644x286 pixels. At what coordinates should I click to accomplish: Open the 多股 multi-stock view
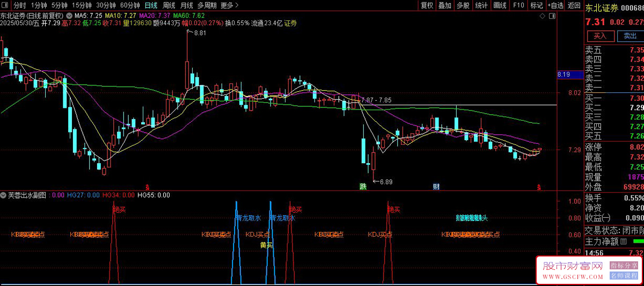pyautogui.click(x=463, y=5)
